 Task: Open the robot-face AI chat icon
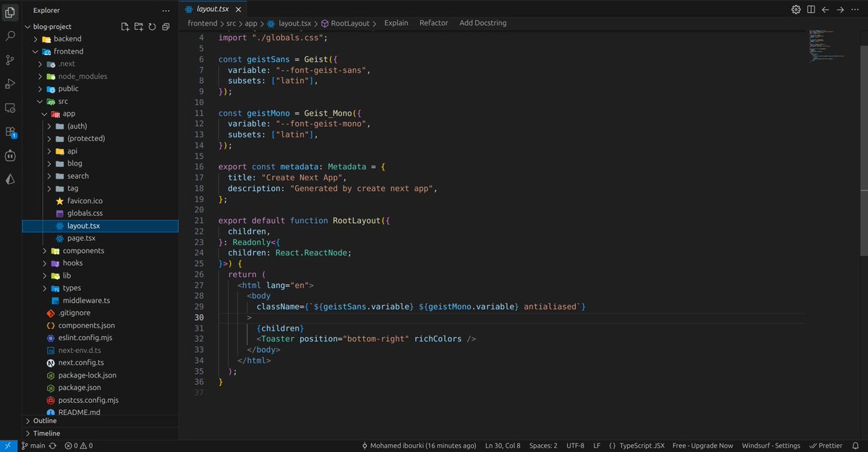[10, 155]
